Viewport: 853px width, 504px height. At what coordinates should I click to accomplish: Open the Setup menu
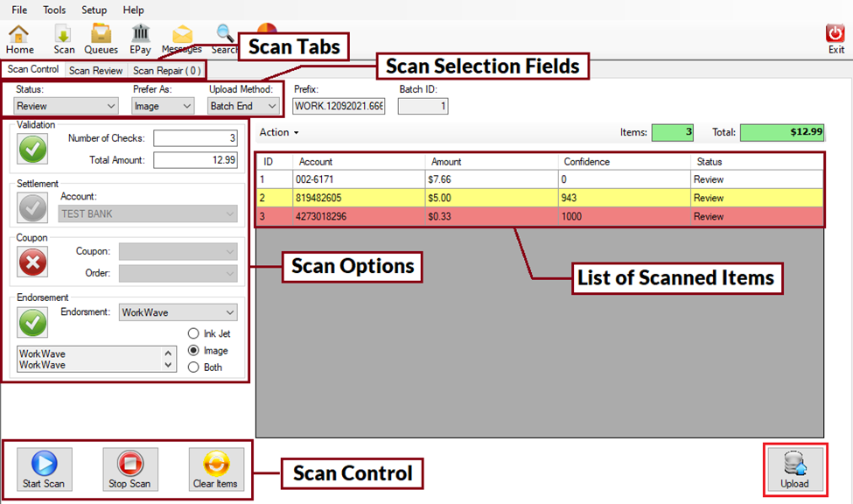tap(93, 10)
